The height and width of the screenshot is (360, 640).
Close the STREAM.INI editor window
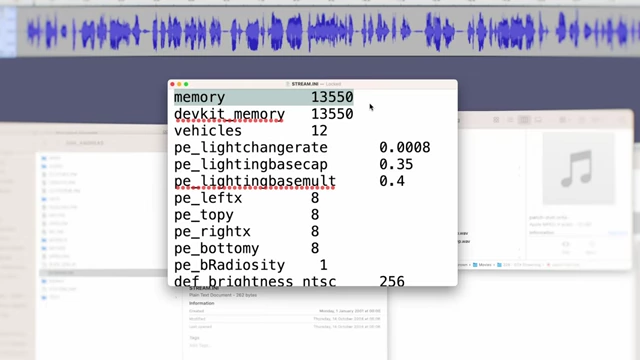(x=172, y=84)
